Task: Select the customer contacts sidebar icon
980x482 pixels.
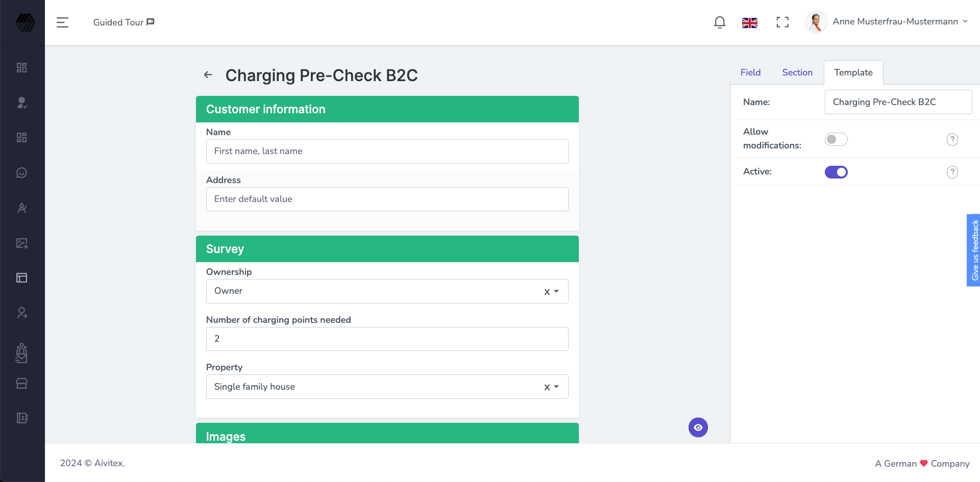Action: coord(22,103)
